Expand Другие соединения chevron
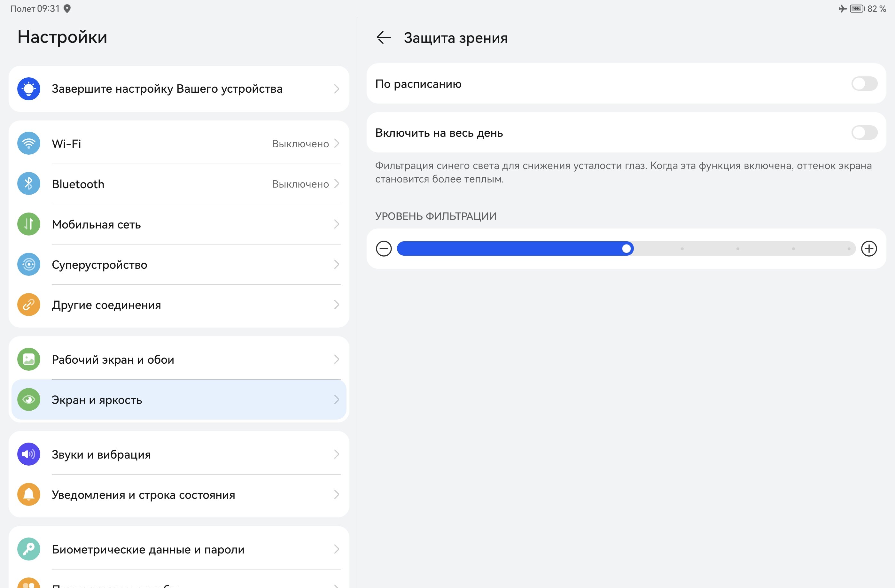Screen dimensions: 895x588 [337, 305]
